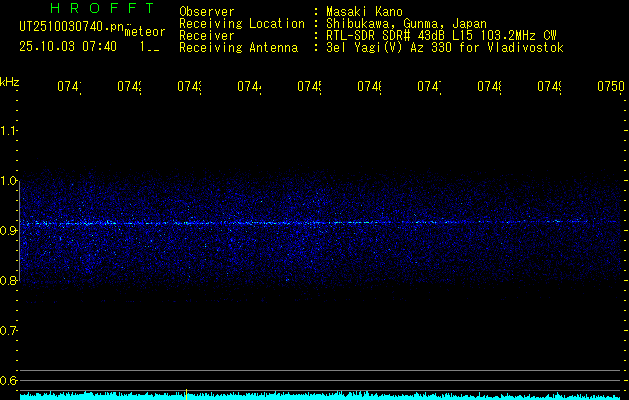
Task: Click the 0750 time marker
Action: [610, 87]
